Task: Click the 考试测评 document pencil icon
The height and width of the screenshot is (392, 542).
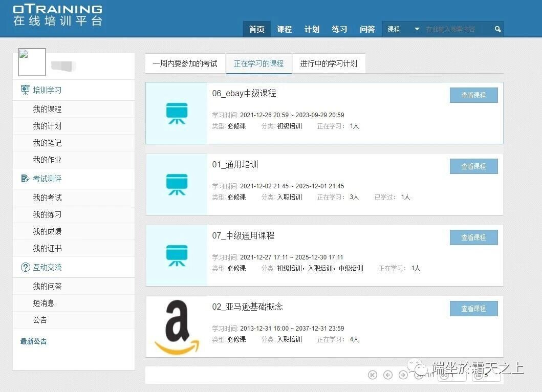Action: [25, 179]
